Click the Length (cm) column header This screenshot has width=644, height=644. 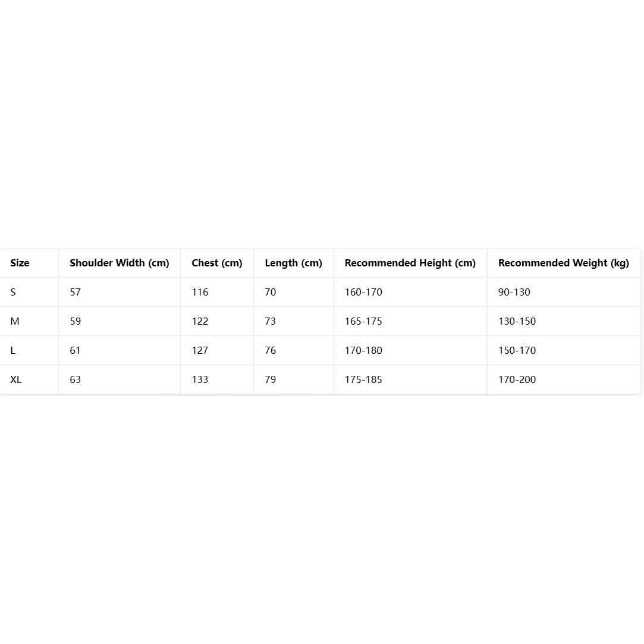pyautogui.click(x=293, y=263)
